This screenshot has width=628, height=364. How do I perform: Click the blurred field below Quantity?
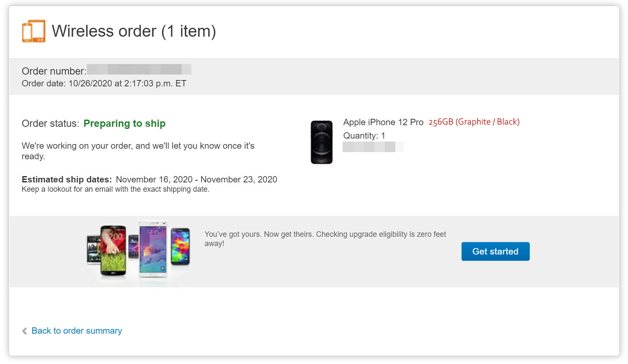(x=373, y=147)
